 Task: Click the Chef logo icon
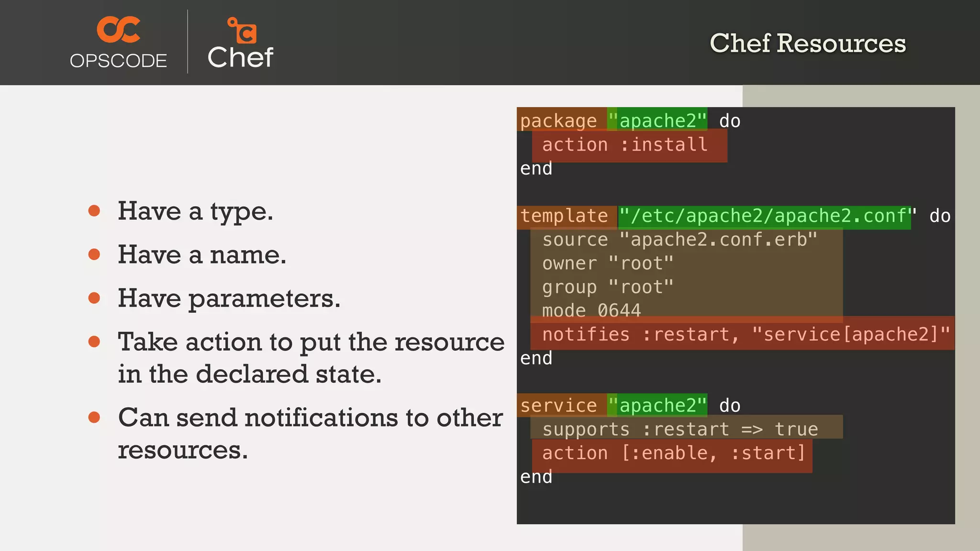pyautogui.click(x=242, y=30)
